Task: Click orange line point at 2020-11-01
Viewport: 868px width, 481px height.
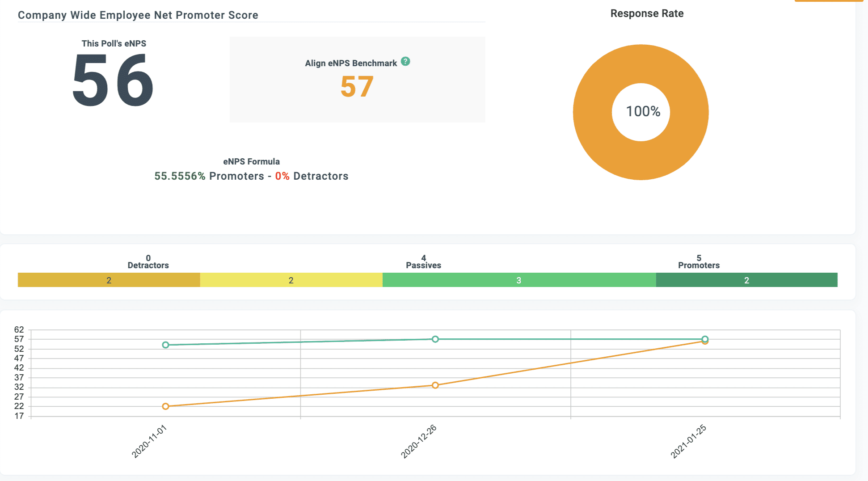Action: pos(165,406)
